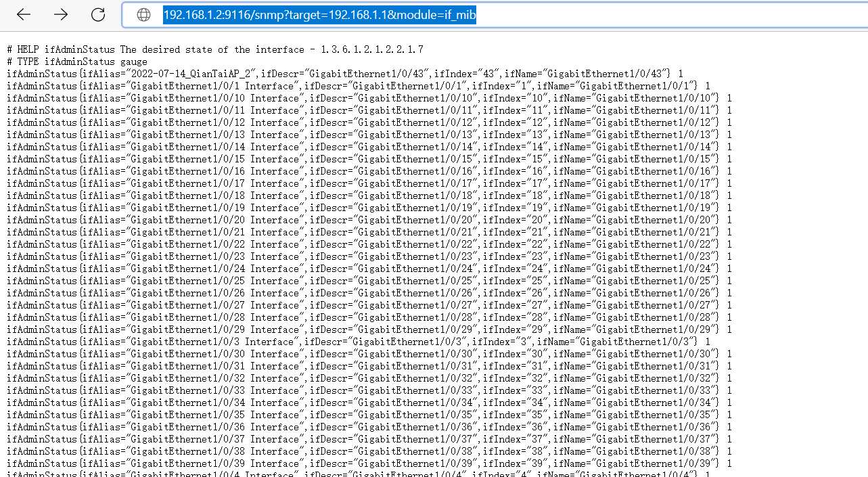Click the GigabitEthernet1/0/16 metric line

coord(369,171)
